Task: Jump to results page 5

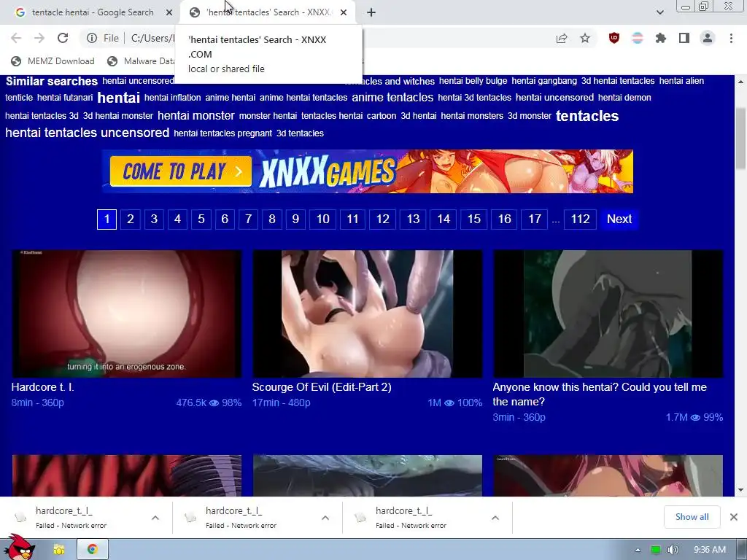Action: coord(201,219)
